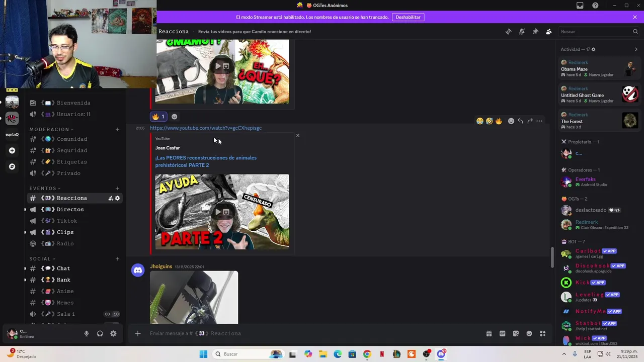Open the emoji picker
Image resolution: width=644 pixels, height=362 pixels.
(x=529, y=333)
